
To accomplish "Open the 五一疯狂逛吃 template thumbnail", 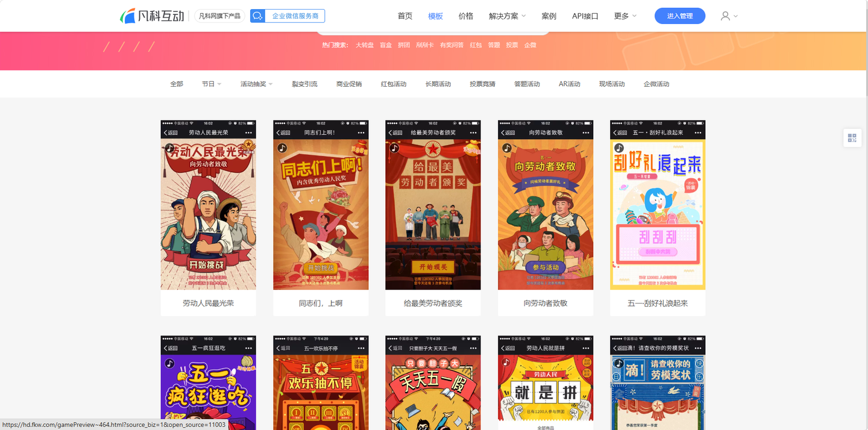I will coord(209,382).
